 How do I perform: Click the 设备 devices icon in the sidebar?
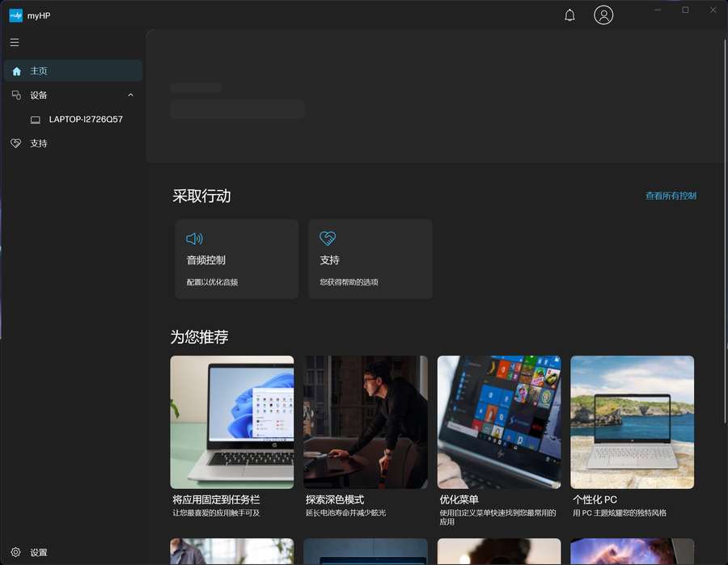click(x=16, y=95)
